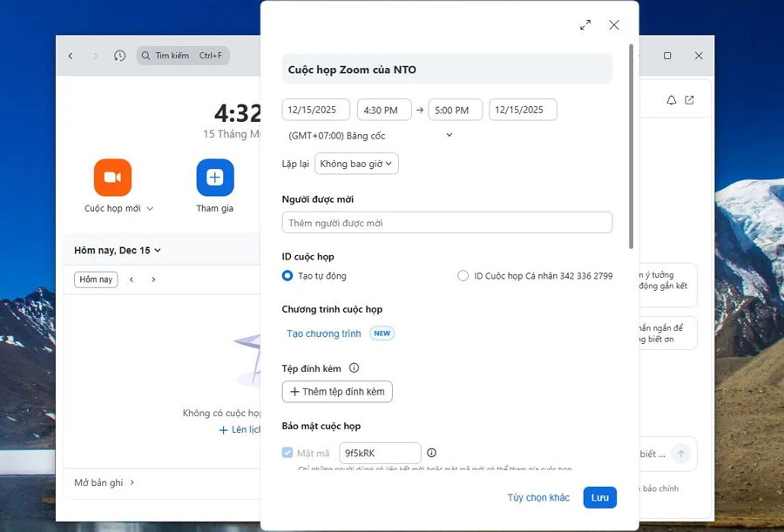The width and height of the screenshot is (784, 532).
Task: Open recent history via the clock icon
Action: click(118, 56)
